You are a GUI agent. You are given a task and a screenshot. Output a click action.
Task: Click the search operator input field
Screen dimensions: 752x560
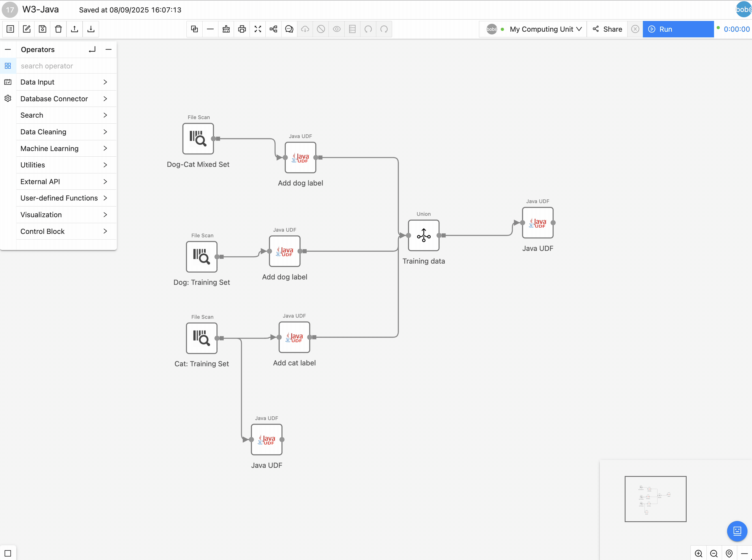(x=66, y=66)
